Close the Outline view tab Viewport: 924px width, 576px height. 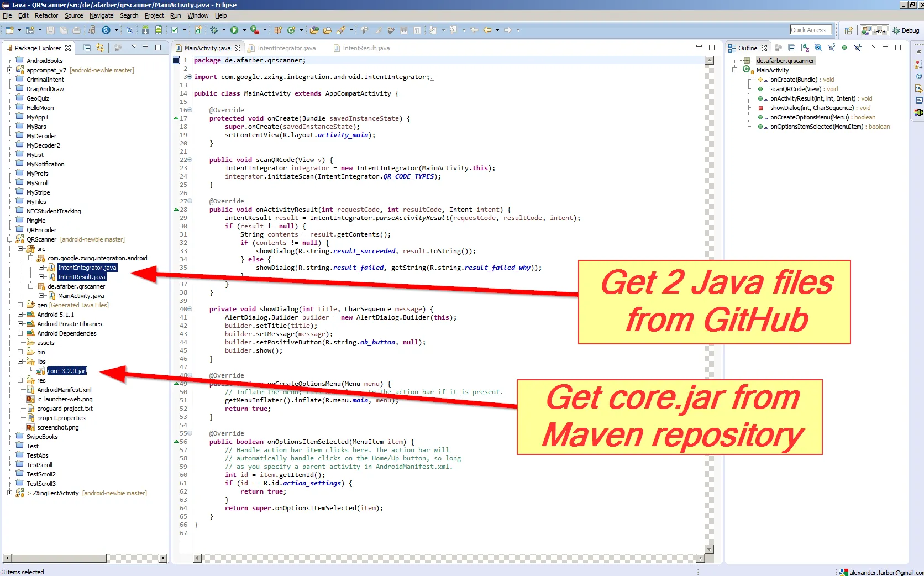click(764, 48)
